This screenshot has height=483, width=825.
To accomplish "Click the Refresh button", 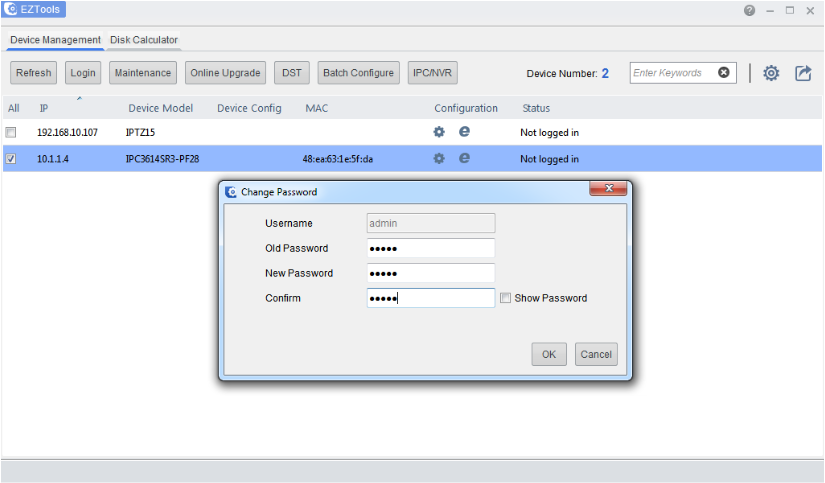I will [34, 73].
